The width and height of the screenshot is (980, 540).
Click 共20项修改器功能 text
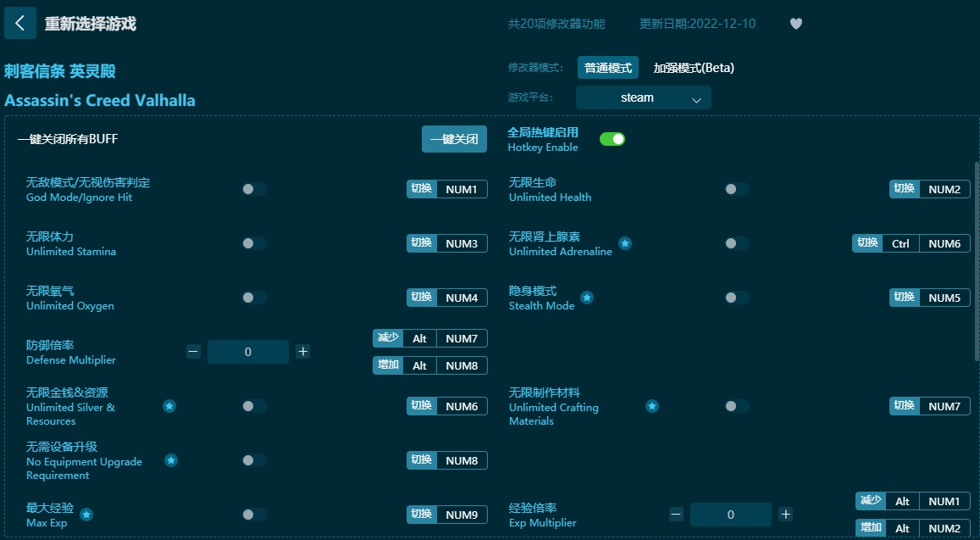[x=556, y=24]
